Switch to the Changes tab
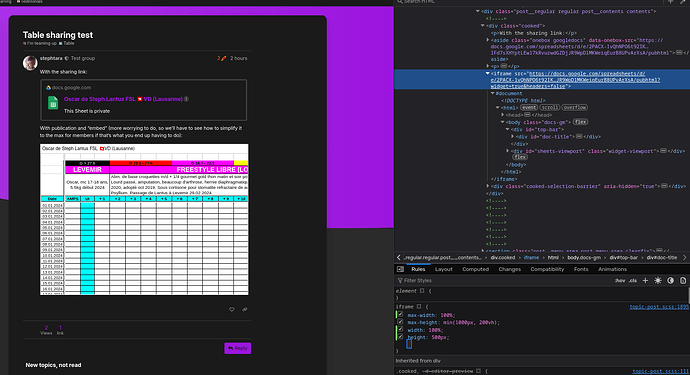This screenshot has height=375, width=690. [x=510, y=269]
